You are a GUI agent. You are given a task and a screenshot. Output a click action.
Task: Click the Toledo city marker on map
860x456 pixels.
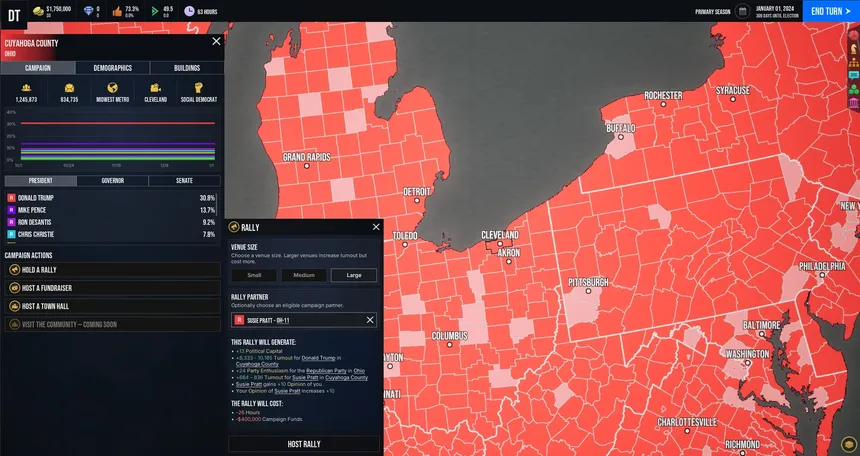click(x=405, y=245)
